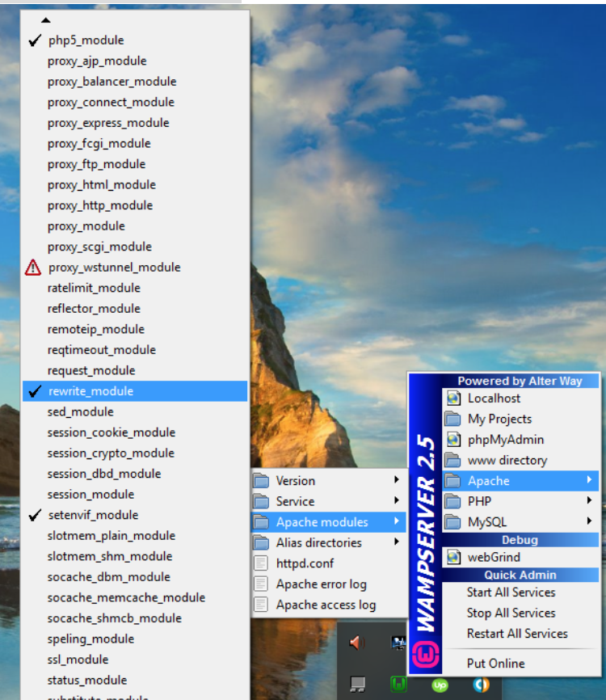606x700 pixels.
Task: Click Stop All Services
Action: [520, 613]
